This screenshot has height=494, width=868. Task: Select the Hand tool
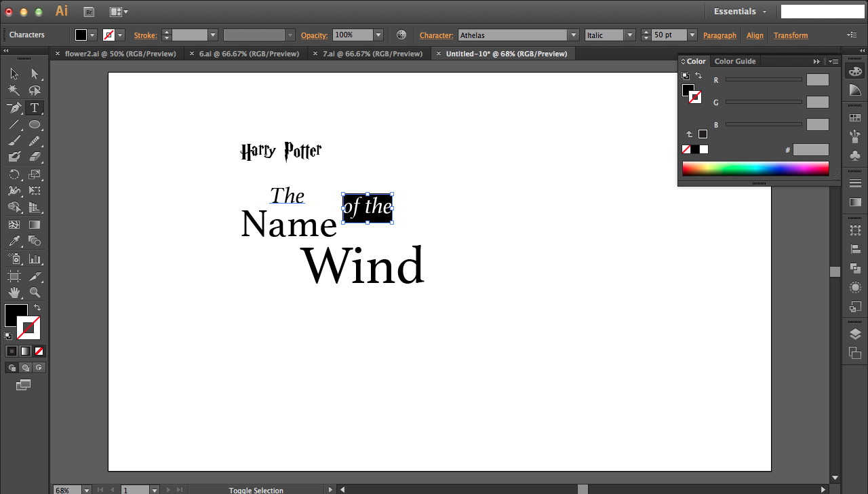[x=14, y=292]
